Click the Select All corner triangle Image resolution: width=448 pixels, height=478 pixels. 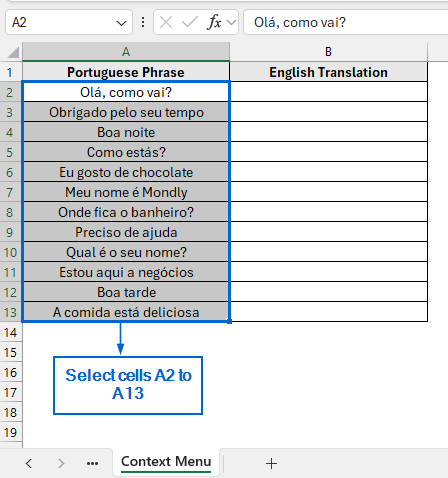pyautogui.click(x=13, y=52)
